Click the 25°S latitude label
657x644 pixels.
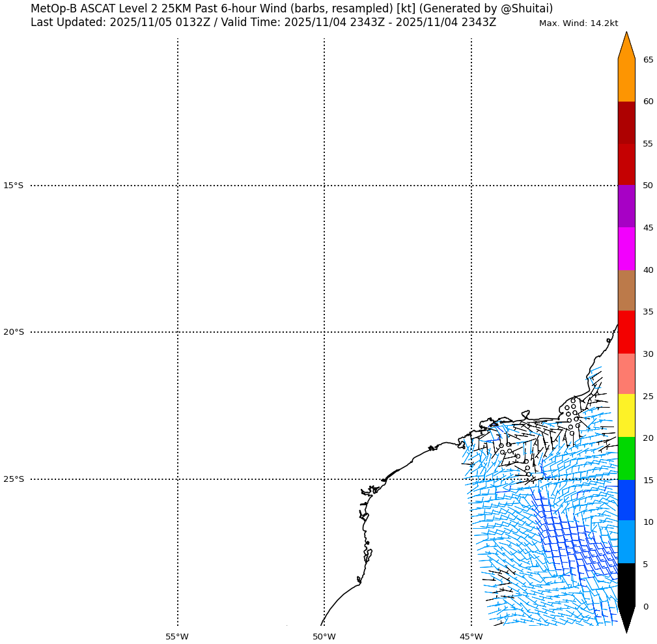(x=13, y=479)
